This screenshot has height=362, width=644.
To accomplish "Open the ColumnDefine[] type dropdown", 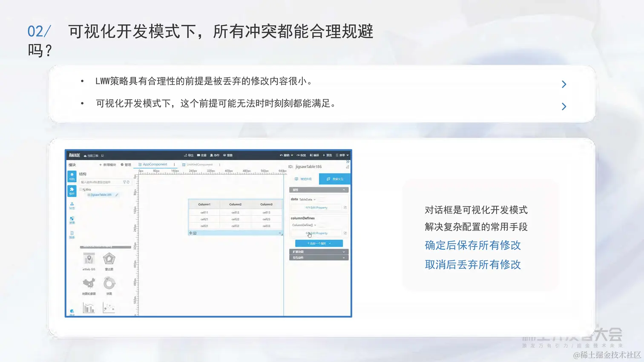I will 304,225.
